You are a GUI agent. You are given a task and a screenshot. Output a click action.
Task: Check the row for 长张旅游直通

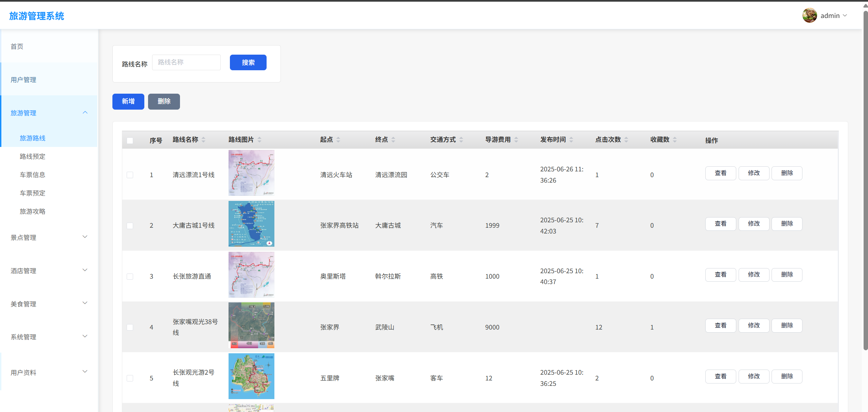pyautogui.click(x=130, y=277)
